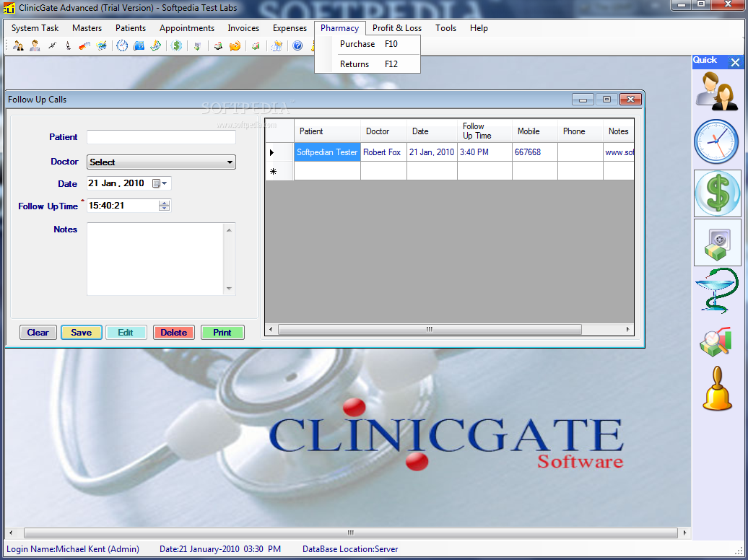Open the Help menu
Viewport: 748px width, 560px height.
point(479,28)
